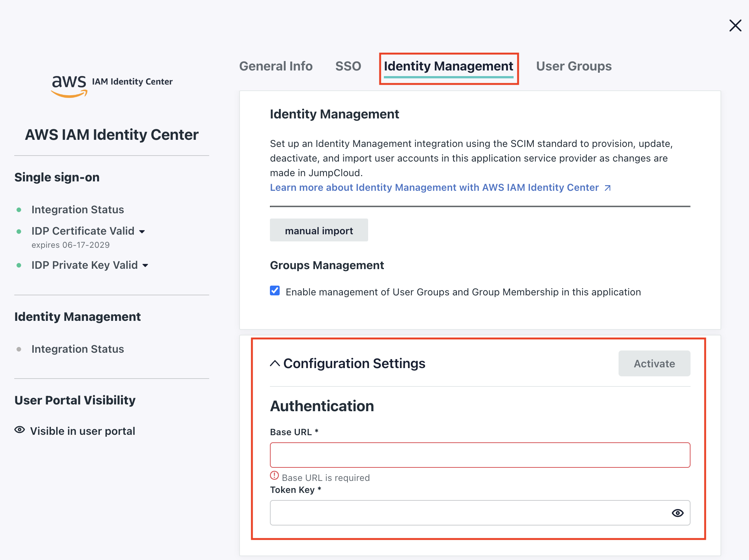This screenshot has width=749, height=560.
Task: Expand the IDP Private Key Valid dropdown
Action: (x=145, y=265)
